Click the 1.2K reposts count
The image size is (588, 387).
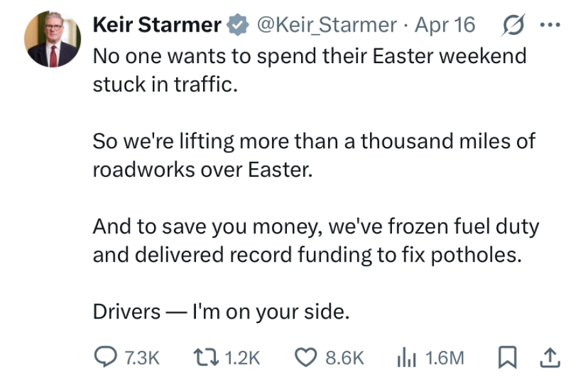click(x=242, y=358)
